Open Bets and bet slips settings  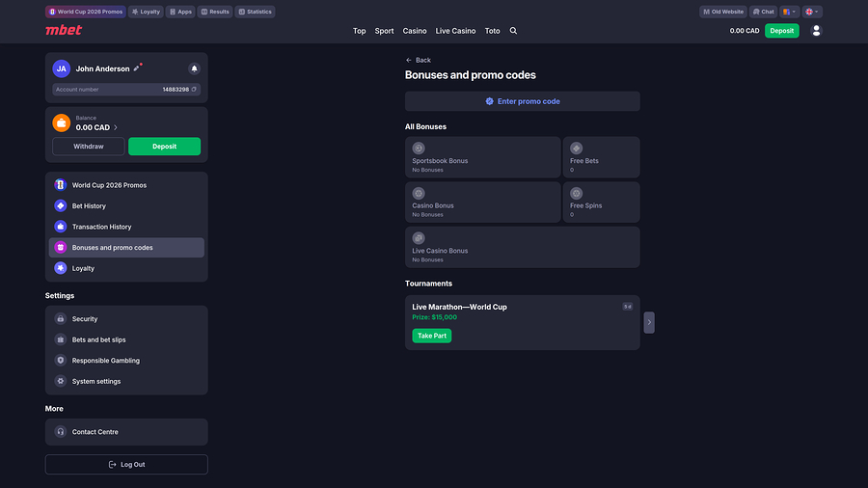click(x=126, y=339)
